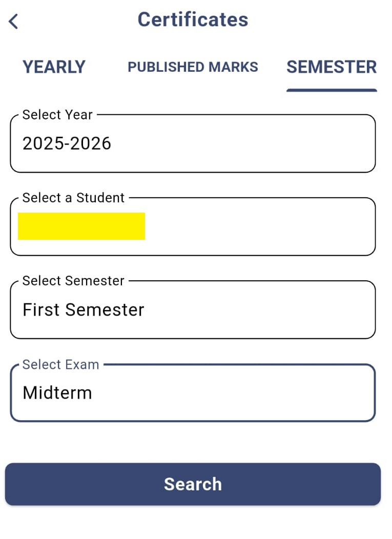Switch to the YEARLY tab

pos(54,67)
